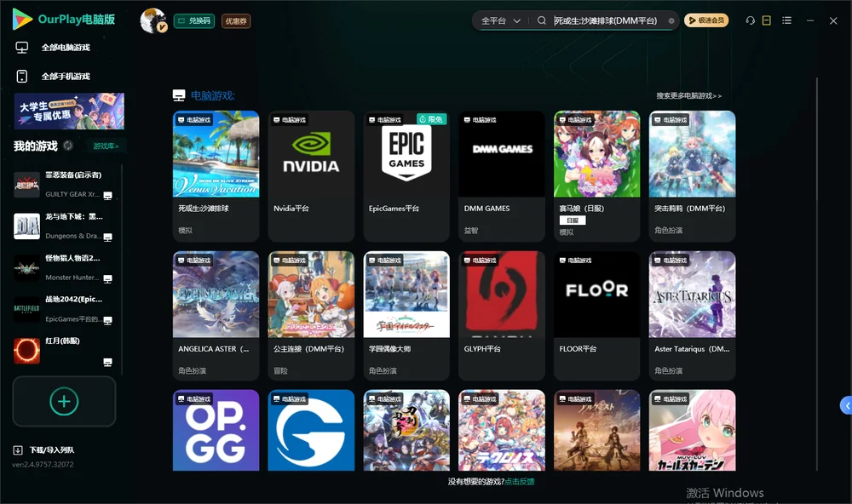Click the 点击反馈 feedback link
Image resolution: width=852 pixels, height=504 pixels.
click(520, 481)
